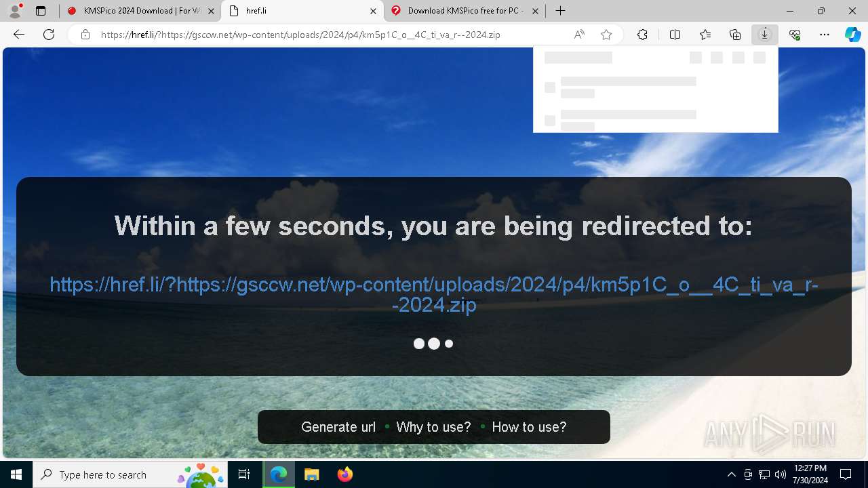View site information lock icon

[x=85, y=35]
